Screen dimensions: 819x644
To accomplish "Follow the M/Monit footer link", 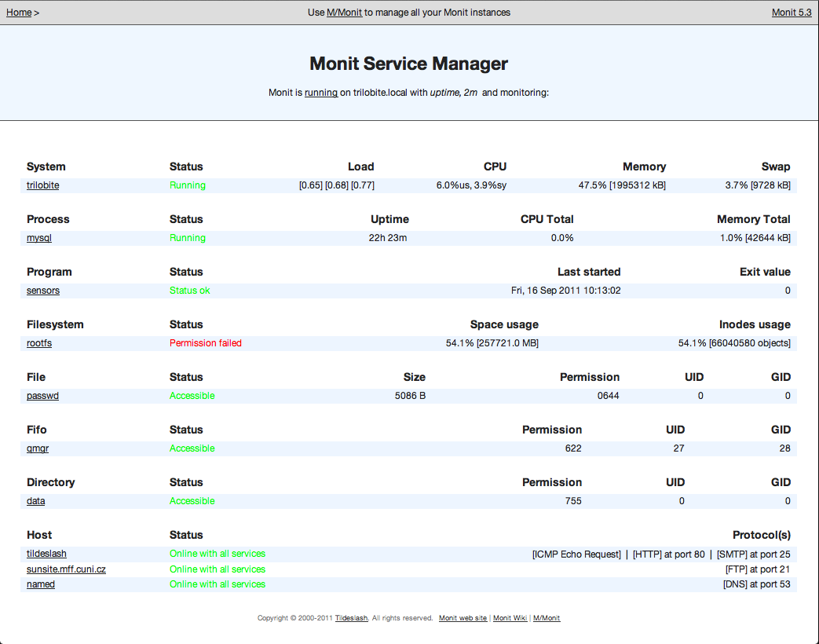I will pos(547,618).
